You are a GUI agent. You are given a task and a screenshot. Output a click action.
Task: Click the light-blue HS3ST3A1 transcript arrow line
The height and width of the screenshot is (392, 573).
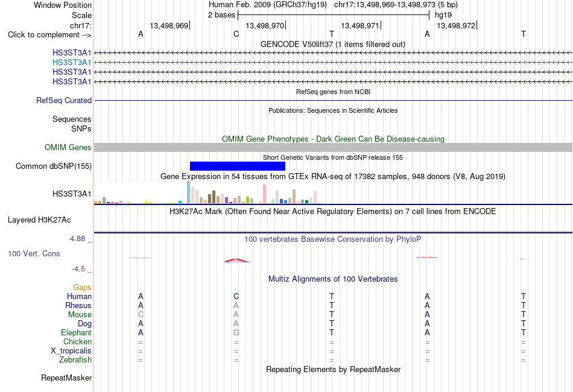point(333,63)
